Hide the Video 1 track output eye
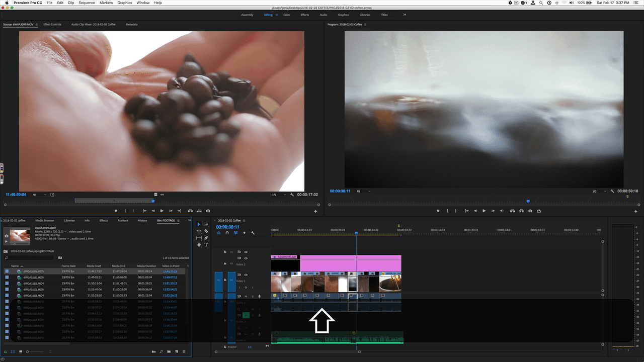 [x=246, y=275]
